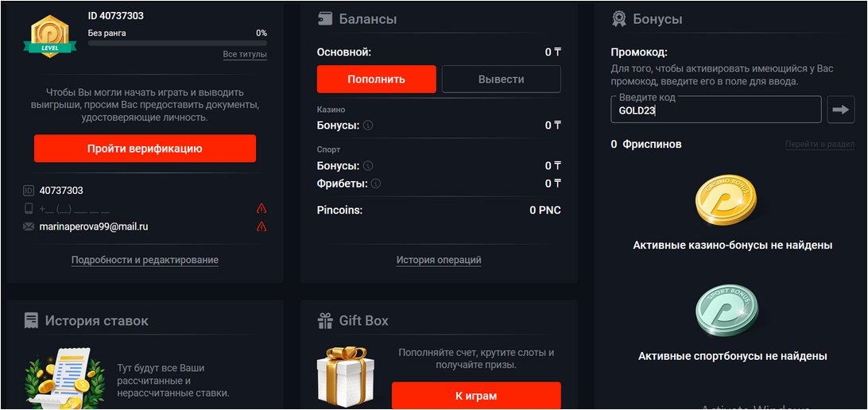Click info icon next to casino Бонусы
This screenshot has width=868, height=410.
point(368,125)
